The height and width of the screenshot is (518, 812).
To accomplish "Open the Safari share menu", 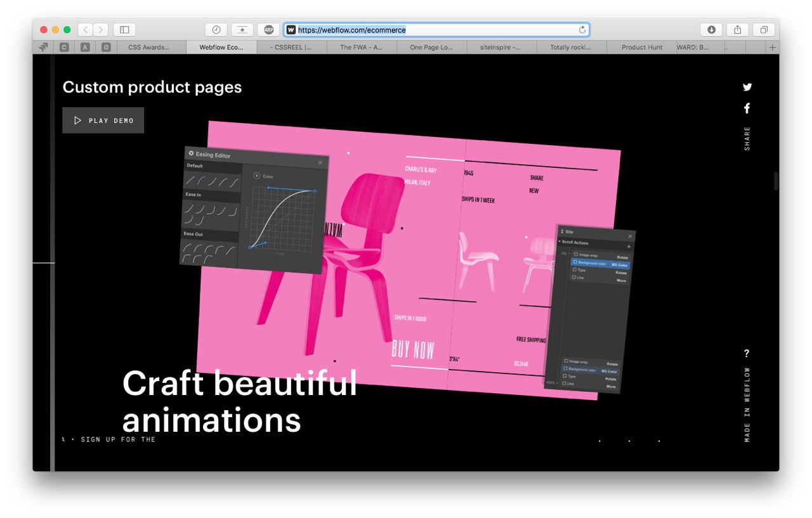I will (x=737, y=30).
